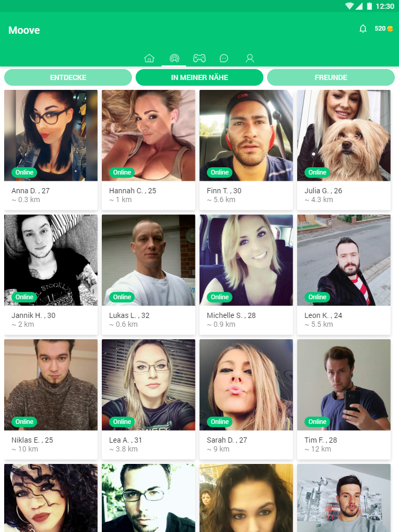The width and height of the screenshot is (399, 532).
Task: Select the IN MEINER NÄHE tab
Action: (199, 77)
